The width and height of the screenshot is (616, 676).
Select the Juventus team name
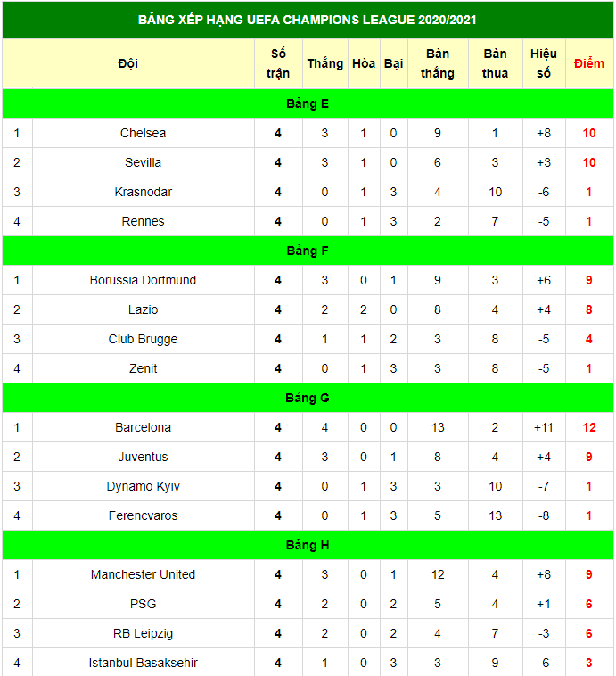(x=143, y=457)
